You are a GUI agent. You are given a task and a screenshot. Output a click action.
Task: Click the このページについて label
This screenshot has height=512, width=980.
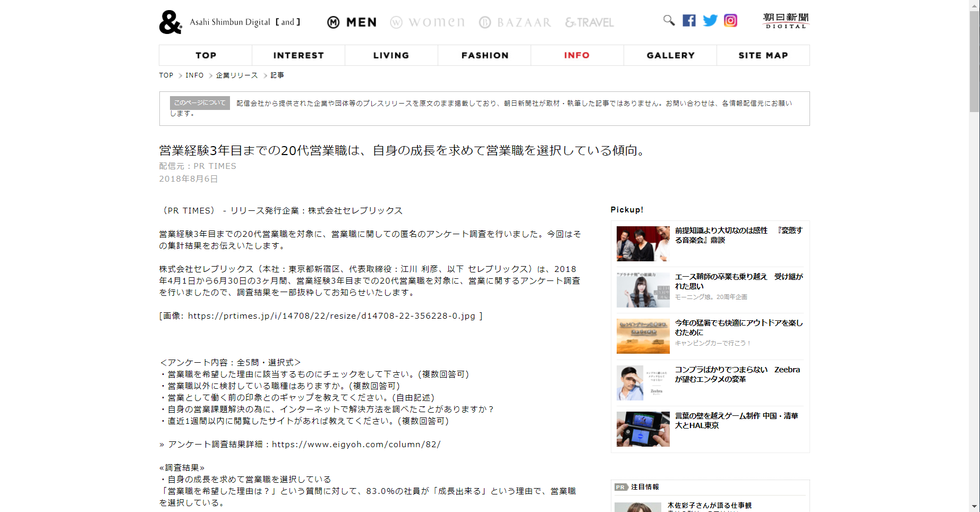pyautogui.click(x=200, y=103)
